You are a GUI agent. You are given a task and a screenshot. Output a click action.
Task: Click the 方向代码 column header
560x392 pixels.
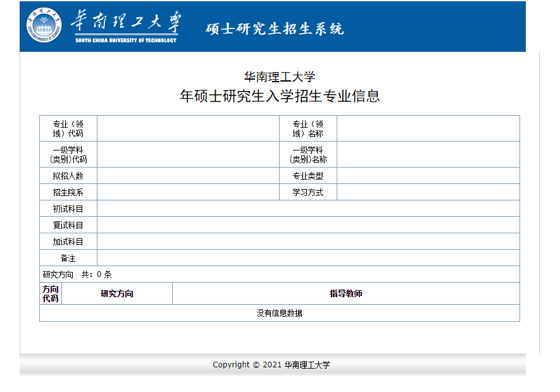tap(51, 293)
